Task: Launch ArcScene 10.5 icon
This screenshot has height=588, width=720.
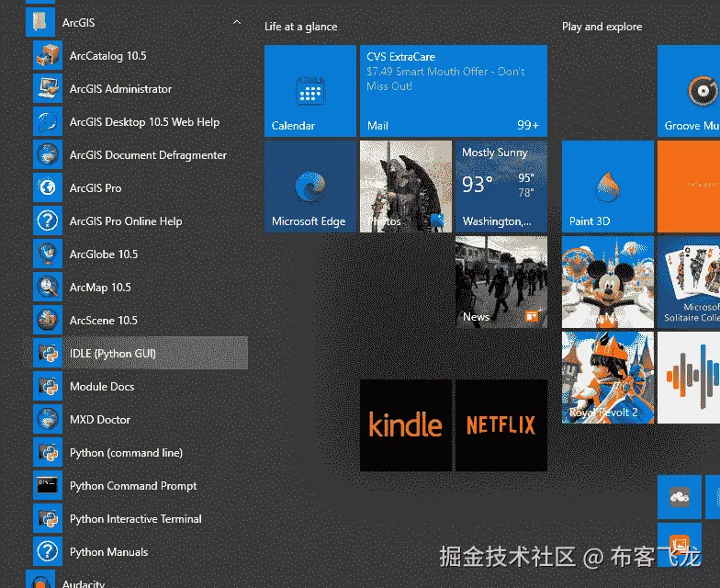Action: pyautogui.click(x=48, y=320)
